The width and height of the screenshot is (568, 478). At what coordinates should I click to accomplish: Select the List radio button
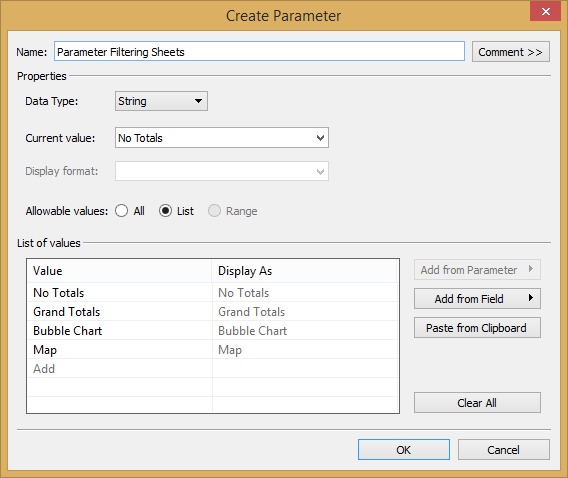[165, 211]
